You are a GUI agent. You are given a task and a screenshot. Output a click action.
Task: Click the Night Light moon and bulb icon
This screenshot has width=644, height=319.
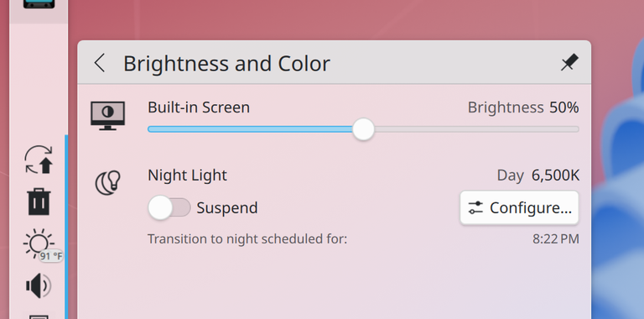108,183
